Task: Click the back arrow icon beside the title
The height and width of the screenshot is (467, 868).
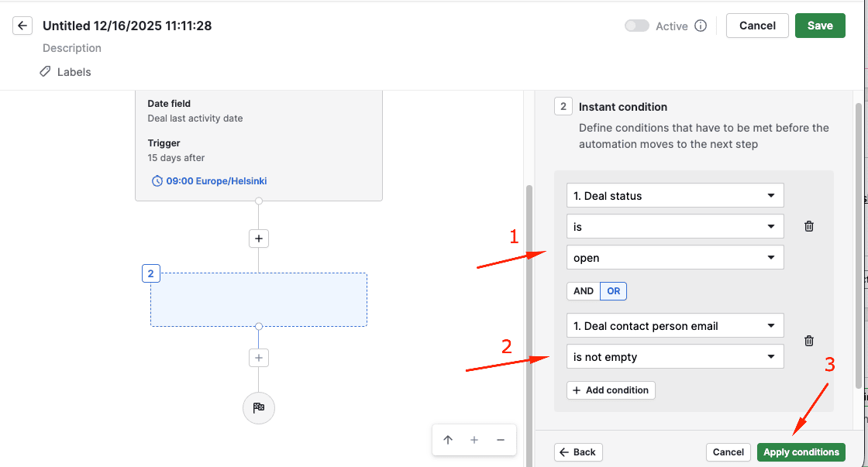Action: pyautogui.click(x=22, y=26)
